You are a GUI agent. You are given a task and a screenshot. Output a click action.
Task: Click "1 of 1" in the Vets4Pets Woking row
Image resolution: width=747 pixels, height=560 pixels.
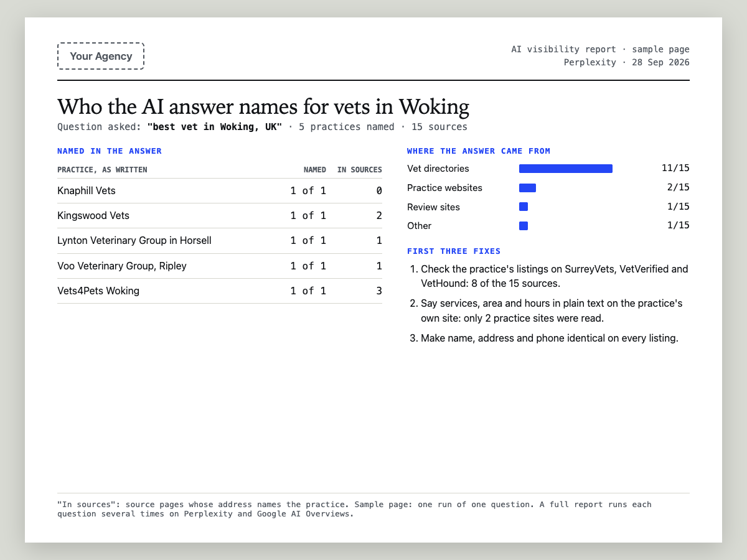308,291
